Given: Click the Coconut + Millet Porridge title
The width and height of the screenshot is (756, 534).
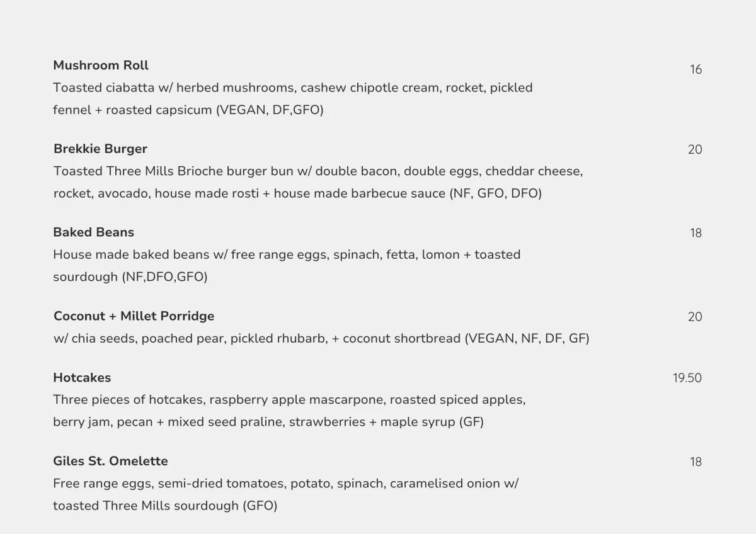Looking at the screenshot, I should click(x=134, y=316).
